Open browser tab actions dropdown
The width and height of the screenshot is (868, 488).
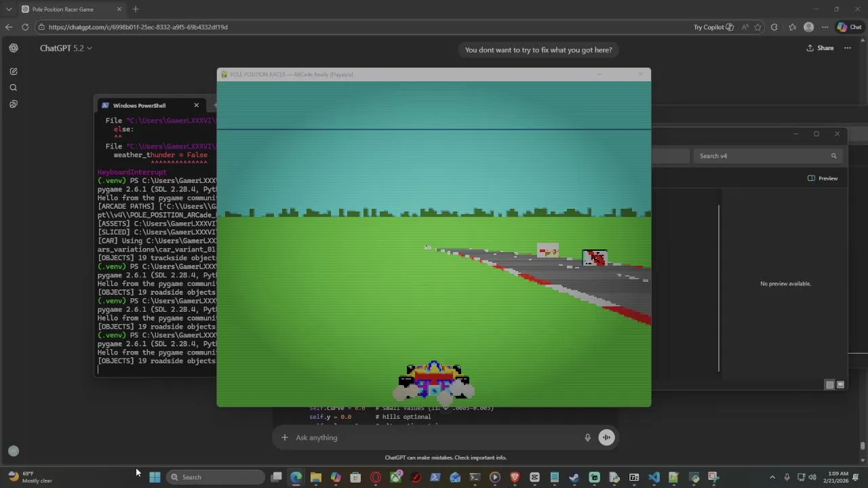[x=9, y=9]
